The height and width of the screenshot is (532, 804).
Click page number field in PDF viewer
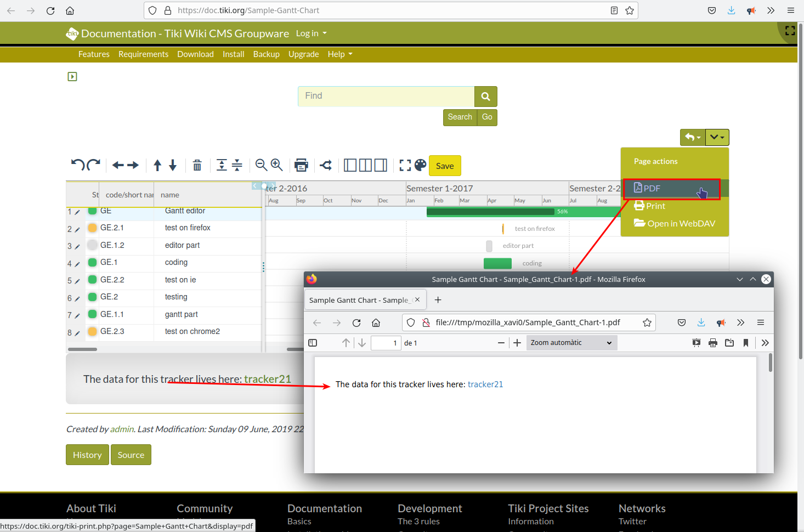point(386,343)
